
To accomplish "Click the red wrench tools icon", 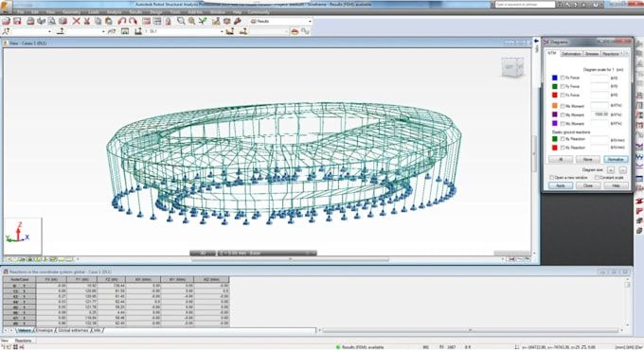I will tap(238, 21).
